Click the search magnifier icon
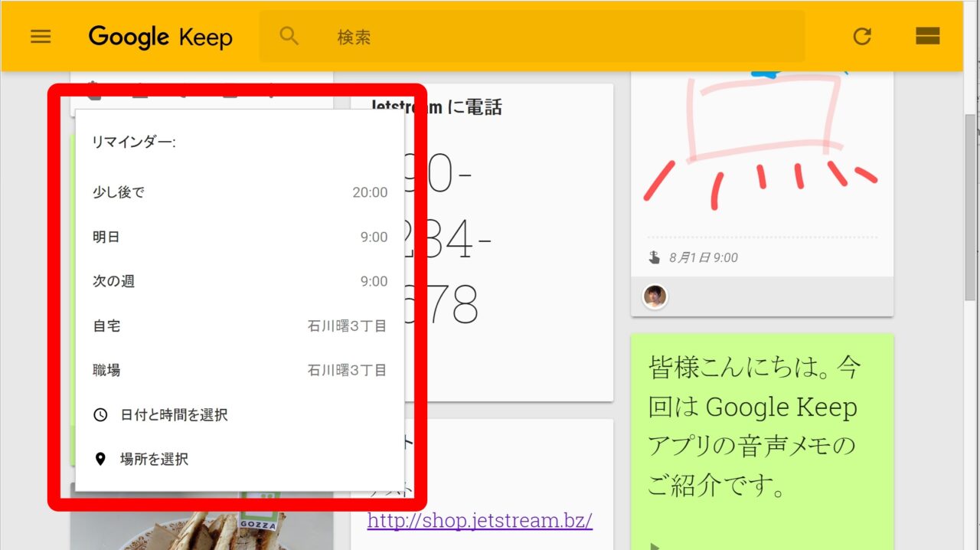The height and width of the screenshot is (550, 980). coord(289,36)
